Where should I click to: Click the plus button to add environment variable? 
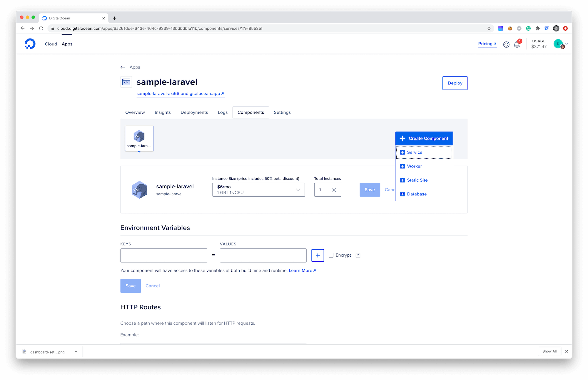(318, 255)
